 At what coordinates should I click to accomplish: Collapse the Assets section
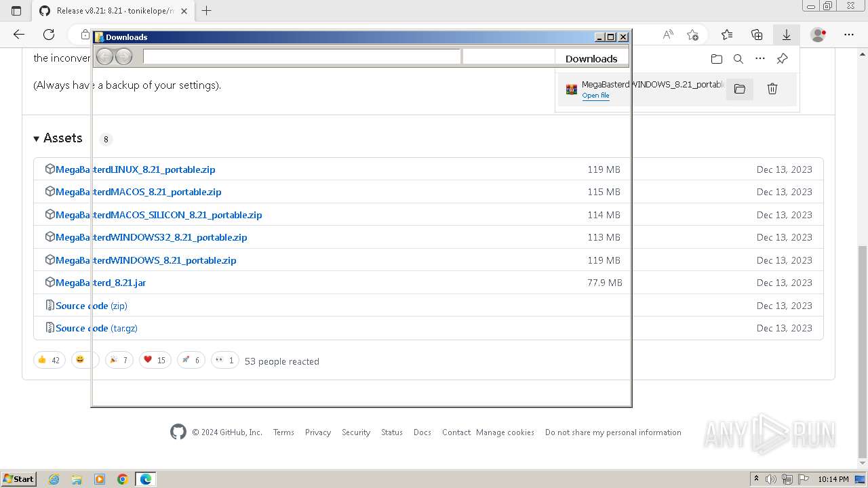[58, 138]
